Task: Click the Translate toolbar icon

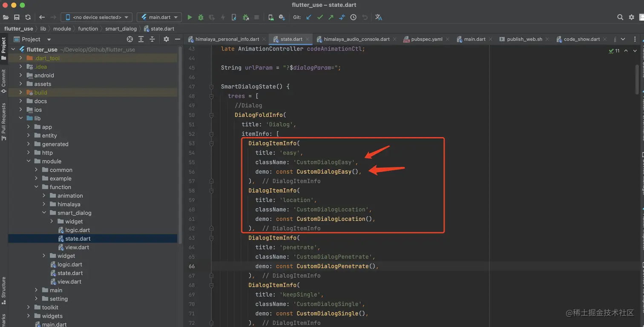Action: [379, 17]
